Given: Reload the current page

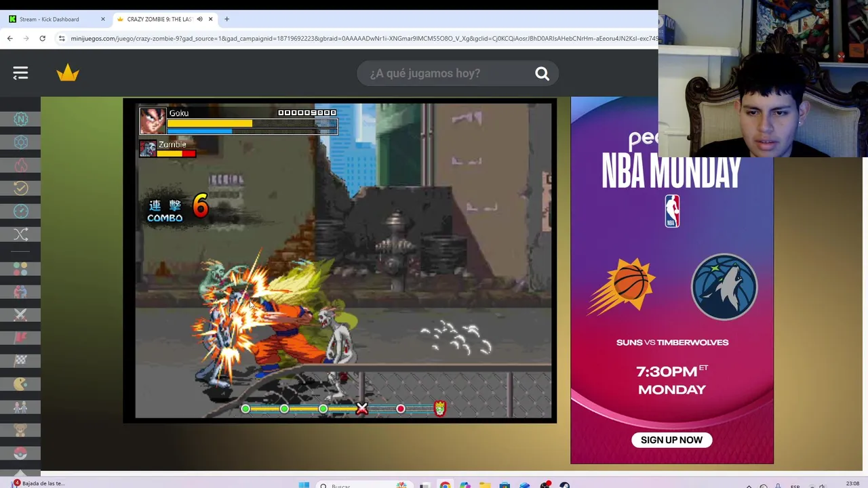Looking at the screenshot, I should [42, 39].
